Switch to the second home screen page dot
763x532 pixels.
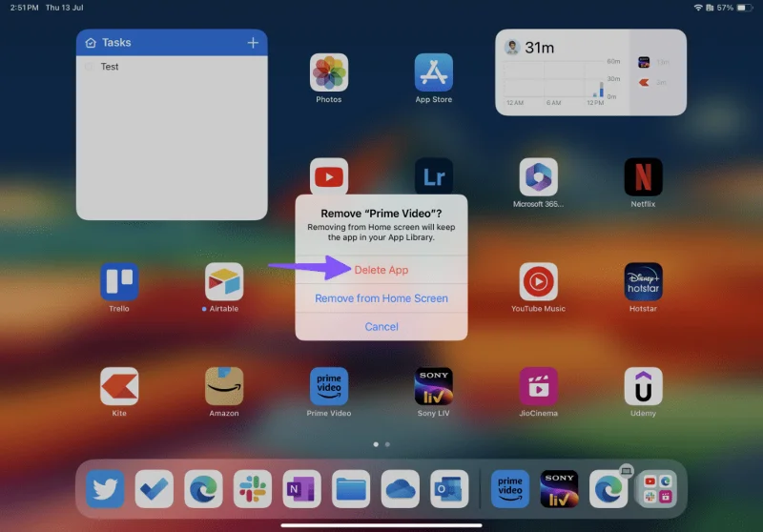tap(387, 444)
